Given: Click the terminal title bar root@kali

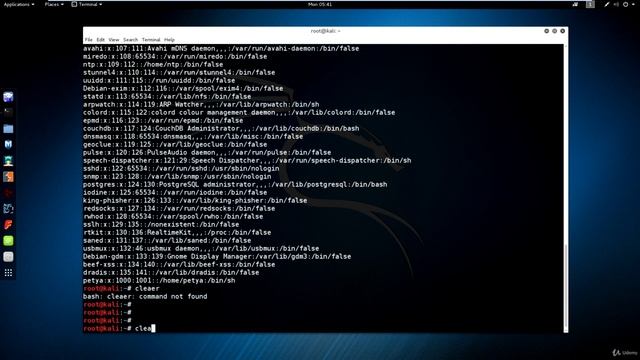Looking at the screenshot, I should coord(325,31).
